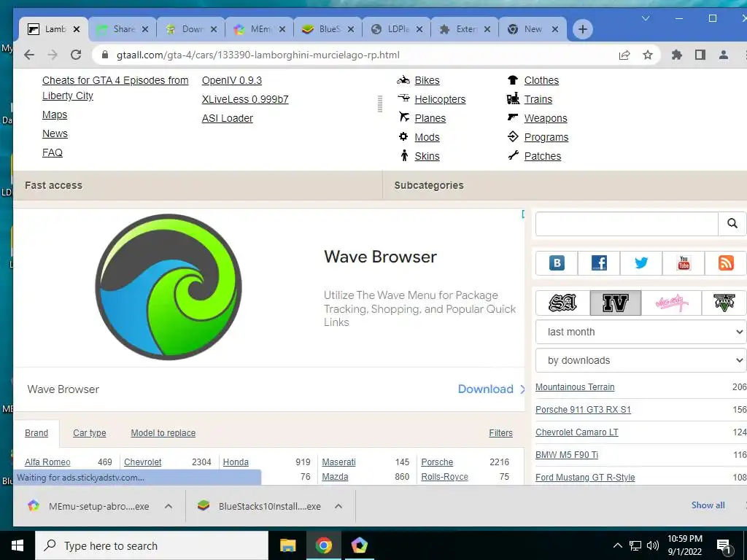The height and width of the screenshot is (560, 747).
Task: Open the Porsche 911 GT3 RX S1 link
Action: click(x=583, y=410)
